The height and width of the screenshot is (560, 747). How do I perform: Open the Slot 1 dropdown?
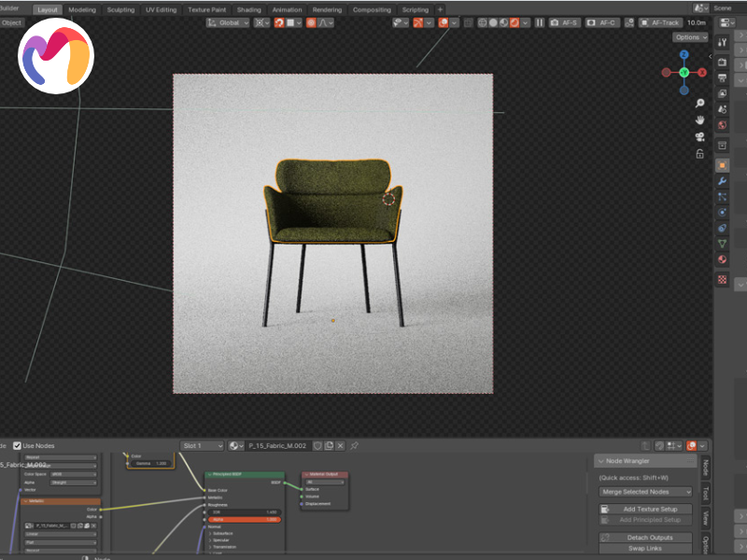(203, 446)
